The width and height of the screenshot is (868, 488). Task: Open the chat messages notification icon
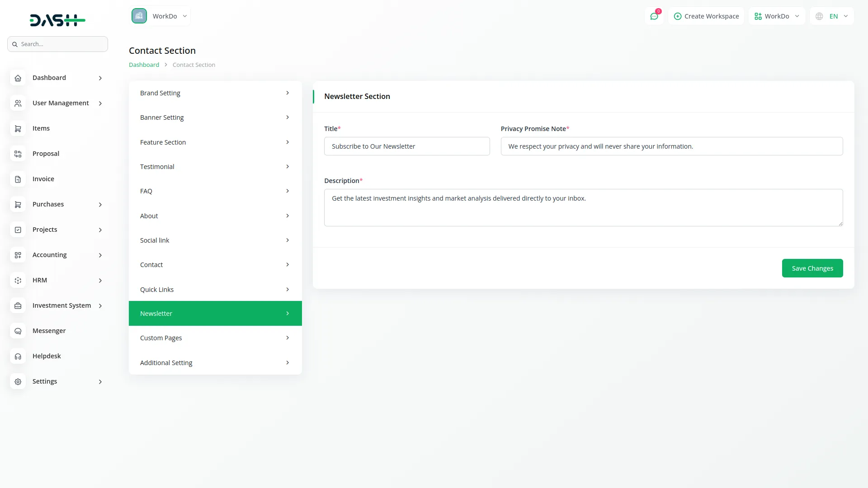(x=654, y=16)
